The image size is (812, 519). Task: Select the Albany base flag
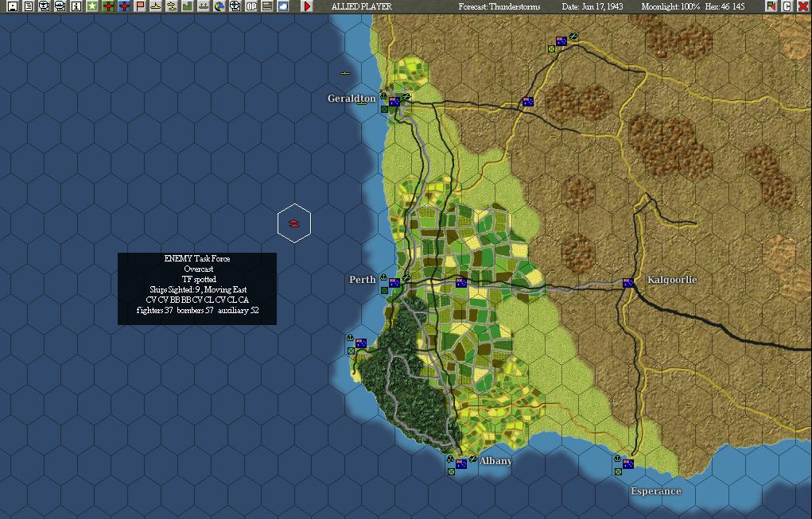pos(461,464)
